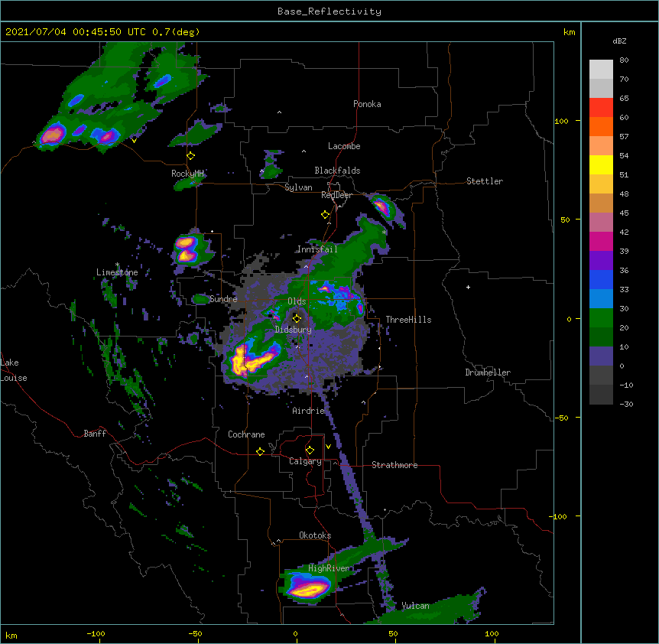659x644 pixels.
Task: Click the Drumheller city label
Action: [x=488, y=372]
